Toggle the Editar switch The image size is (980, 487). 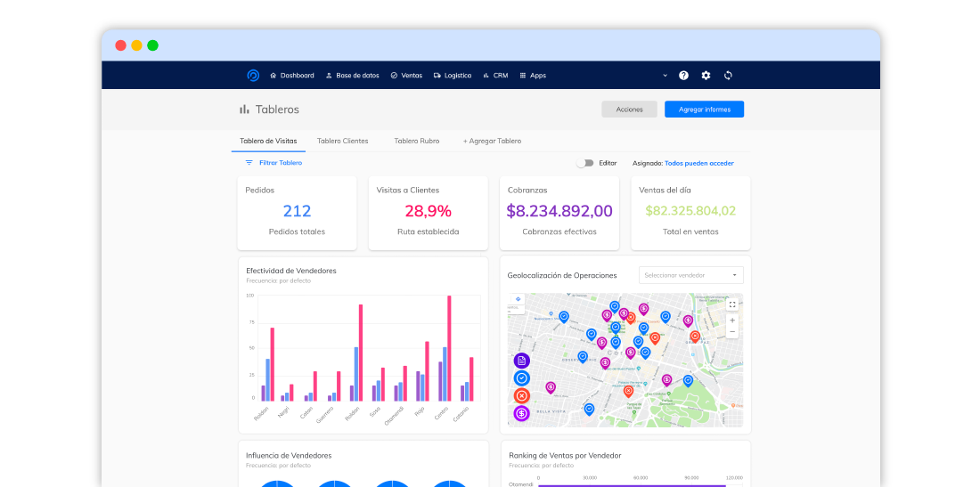585,163
